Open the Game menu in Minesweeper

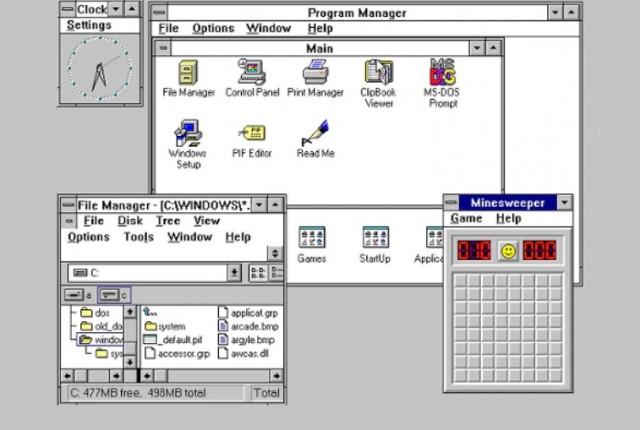point(466,218)
